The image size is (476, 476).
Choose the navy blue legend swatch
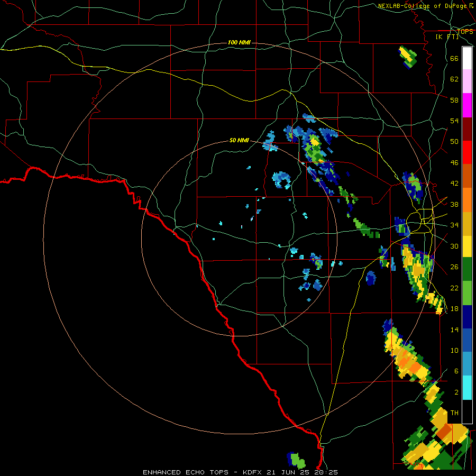(x=467, y=317)
